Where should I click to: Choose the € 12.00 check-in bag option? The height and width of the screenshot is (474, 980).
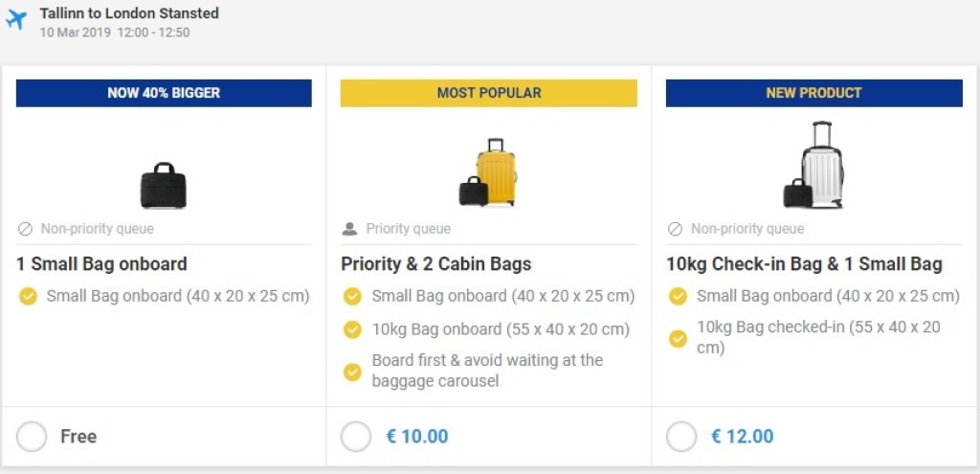click(x=681, y=437)
